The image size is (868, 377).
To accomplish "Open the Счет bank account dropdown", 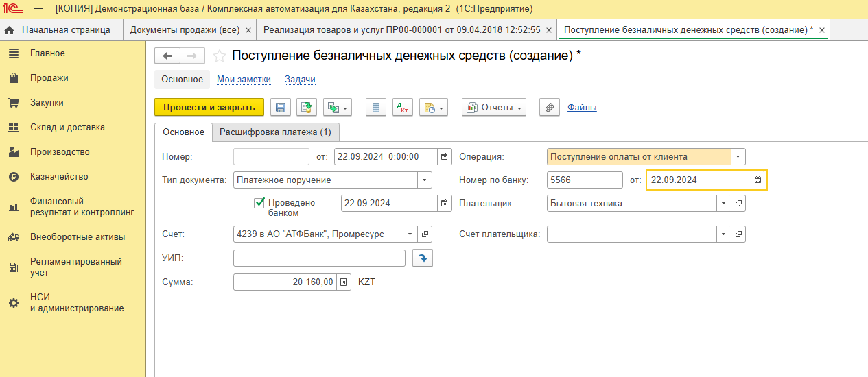I will click(x=410, y=234).
